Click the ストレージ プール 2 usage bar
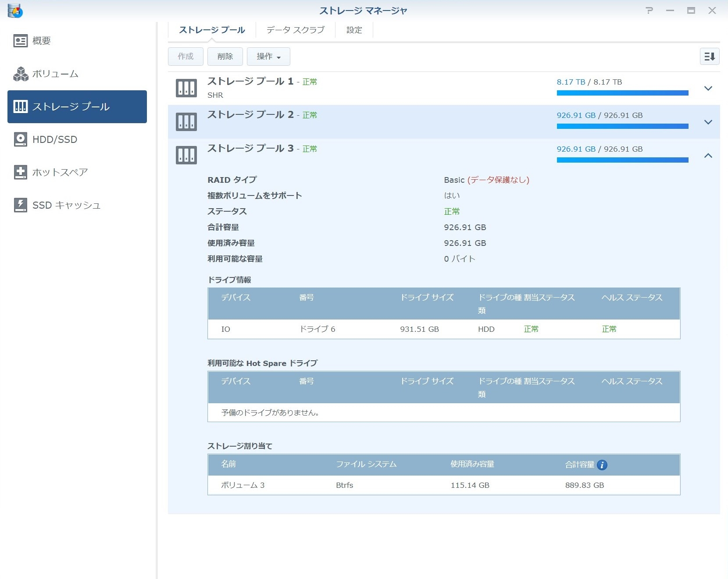 (x=622, y=126)
